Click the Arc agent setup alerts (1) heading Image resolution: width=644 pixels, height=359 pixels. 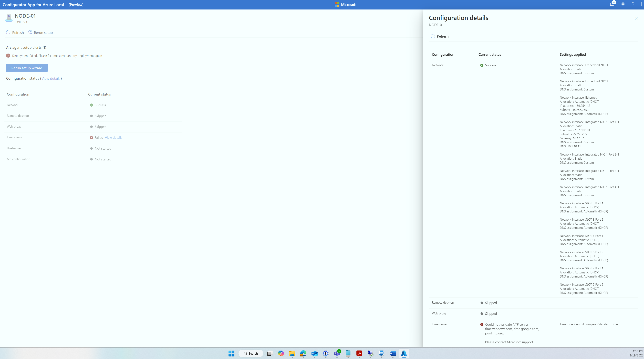pos(26,47)
